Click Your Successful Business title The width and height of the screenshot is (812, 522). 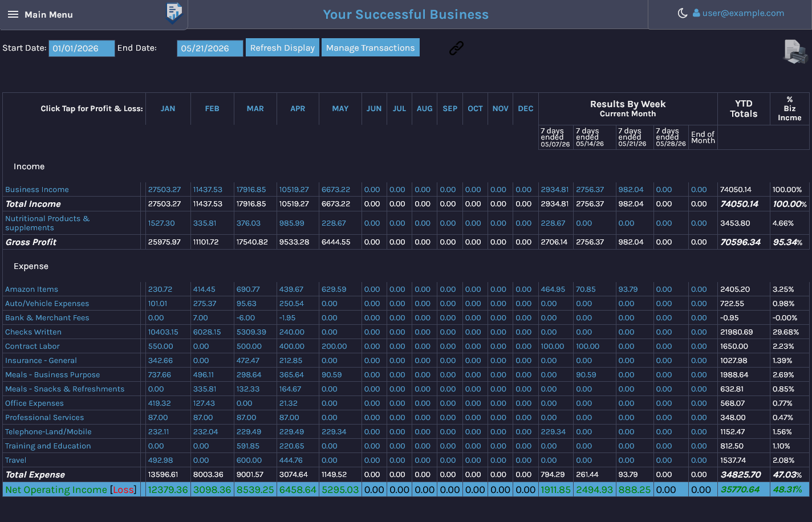pyautogui.click(x=406, y=15)
